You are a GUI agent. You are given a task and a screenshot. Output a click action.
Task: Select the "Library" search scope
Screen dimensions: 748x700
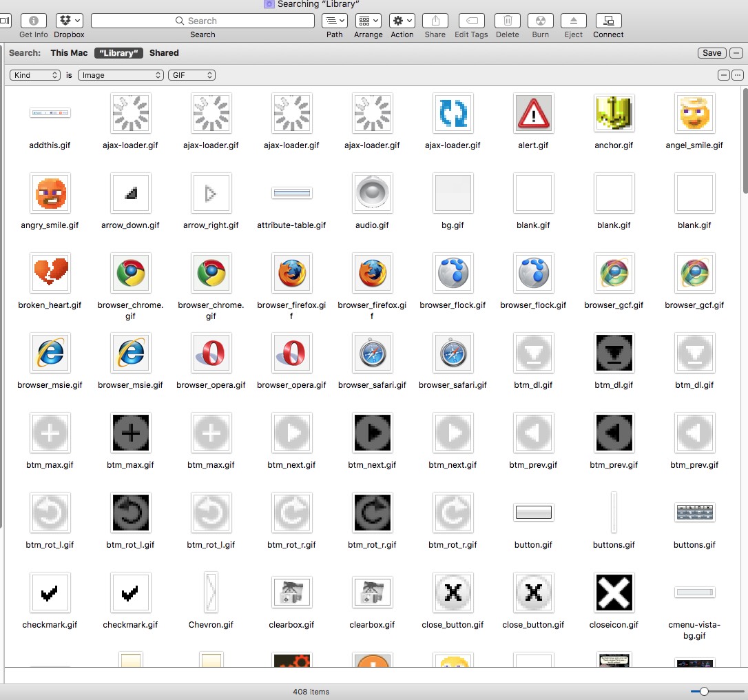(x=118, y=53)
